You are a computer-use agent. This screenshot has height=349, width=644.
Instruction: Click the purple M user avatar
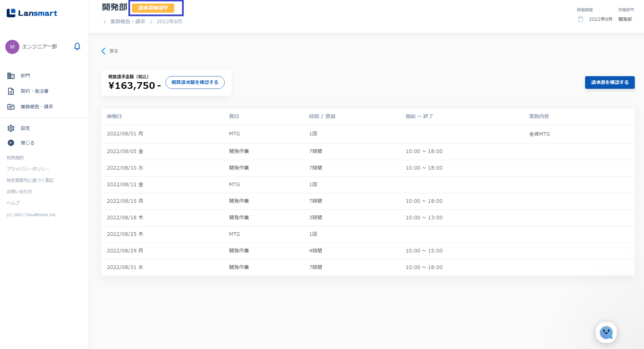point(12,47)
